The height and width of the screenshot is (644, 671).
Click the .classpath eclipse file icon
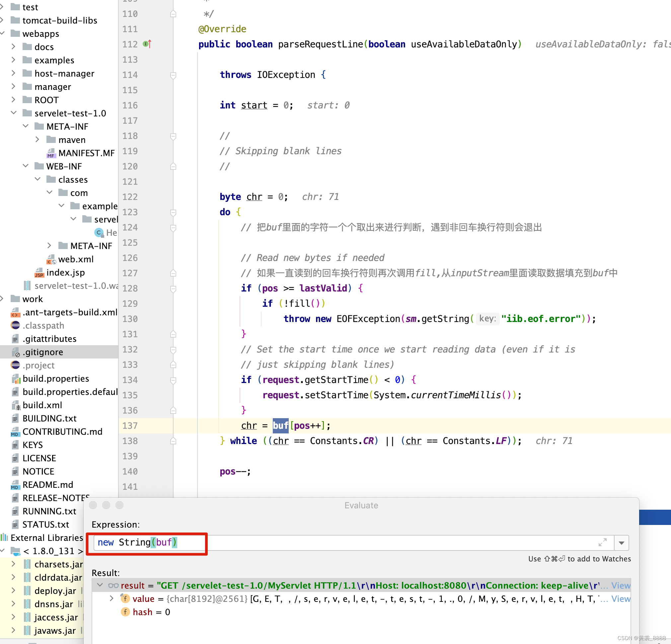pos(15,325)
